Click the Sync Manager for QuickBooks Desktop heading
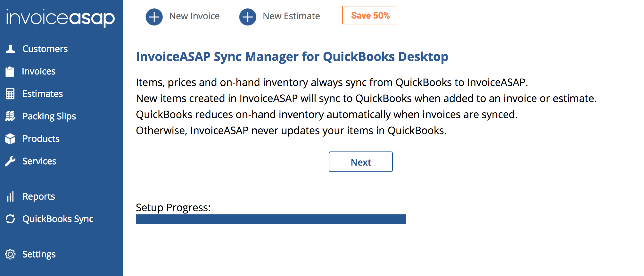Screen dimensions: 644x276 (x=292, y=57)
